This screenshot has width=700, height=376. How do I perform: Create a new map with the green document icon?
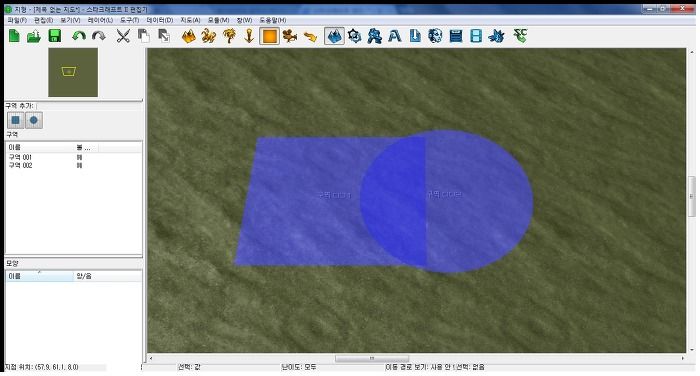click(14, 36)
